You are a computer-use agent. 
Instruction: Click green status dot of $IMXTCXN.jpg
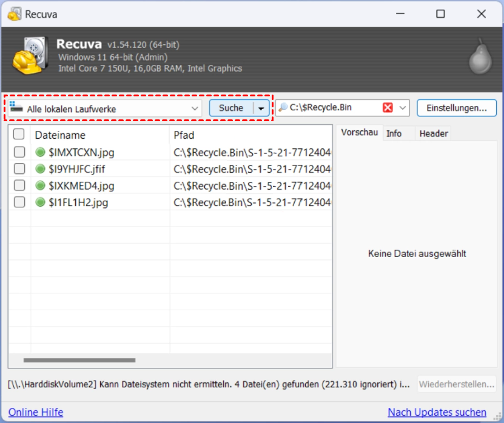tap(40, 152)
